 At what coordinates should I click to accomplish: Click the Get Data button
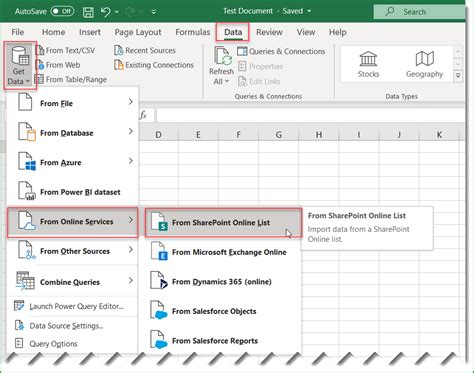[x=19, y=65]
